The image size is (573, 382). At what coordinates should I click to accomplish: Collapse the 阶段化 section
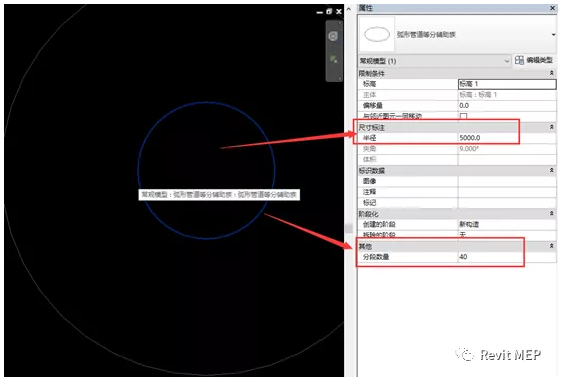pyautogui.click(x=552, y=213)
